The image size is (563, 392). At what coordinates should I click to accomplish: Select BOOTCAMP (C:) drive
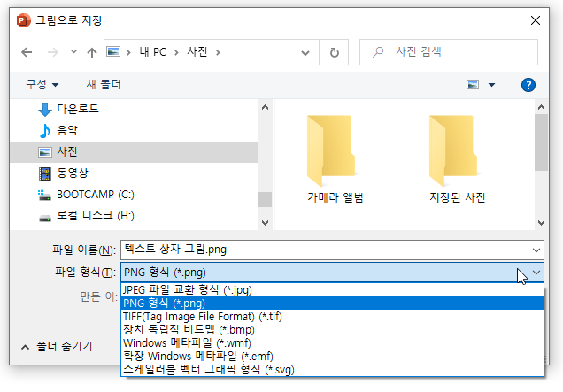pos(95,194)
